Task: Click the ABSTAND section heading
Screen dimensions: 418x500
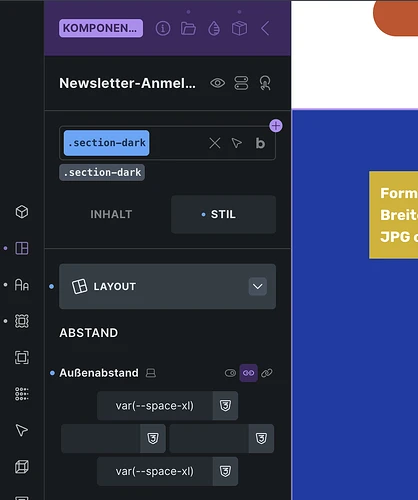Action: [x=89, y=333]
